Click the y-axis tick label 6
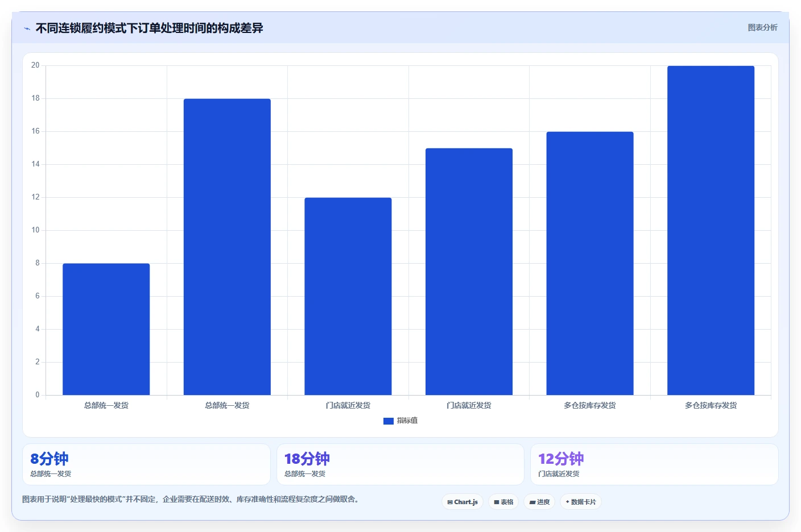This screenshot has height=532, width=801. (x=38, y=296)
